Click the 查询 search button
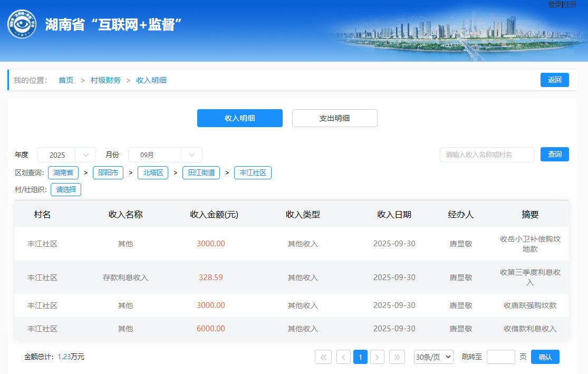The width and height of the screenshot is (588, 374). pos(554,155)
